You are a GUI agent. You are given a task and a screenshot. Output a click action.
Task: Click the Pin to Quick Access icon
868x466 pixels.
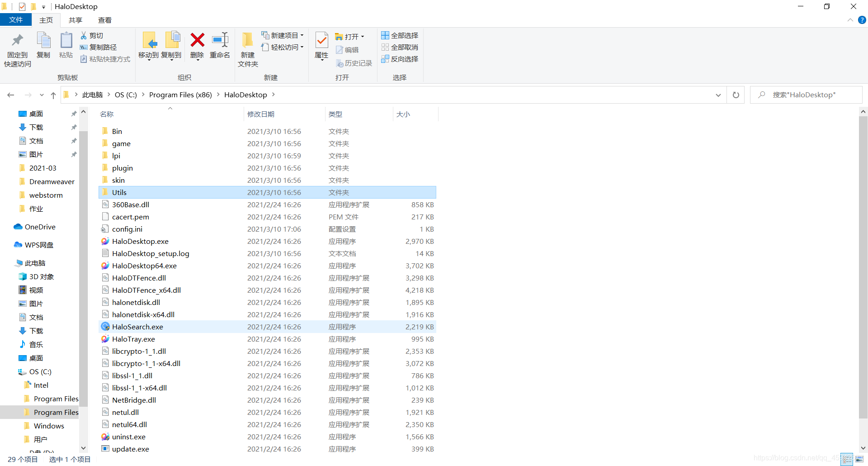pyautogui.click(x=17, y=41)
